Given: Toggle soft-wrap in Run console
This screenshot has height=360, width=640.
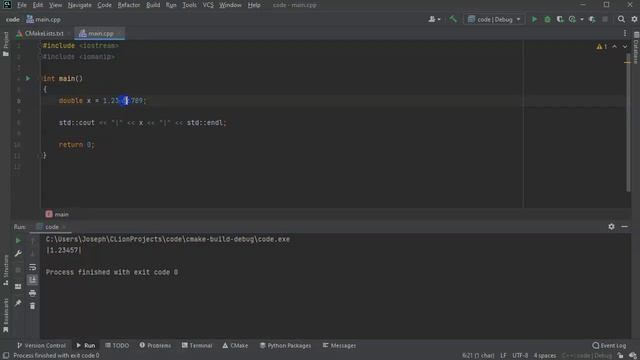Looking at the screenshot, I should [x=32, y=267].
